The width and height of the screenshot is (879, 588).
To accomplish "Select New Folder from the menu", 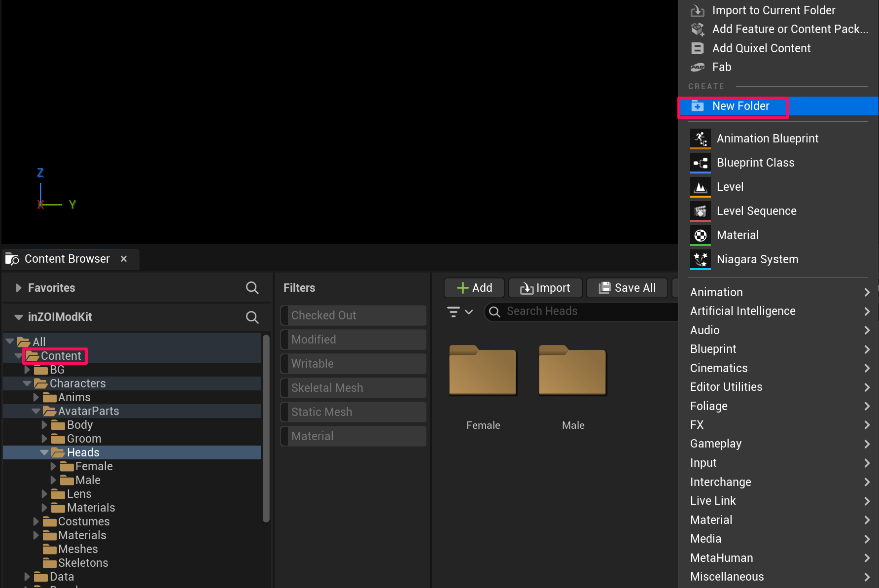I will coord(740,105).
